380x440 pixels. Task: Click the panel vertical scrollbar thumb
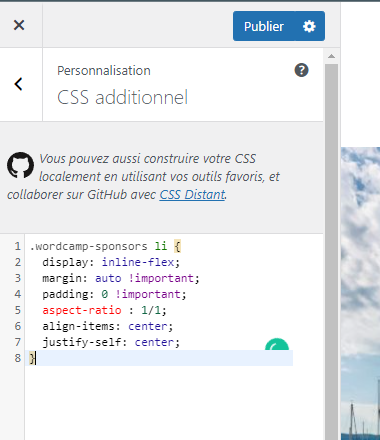331,252
